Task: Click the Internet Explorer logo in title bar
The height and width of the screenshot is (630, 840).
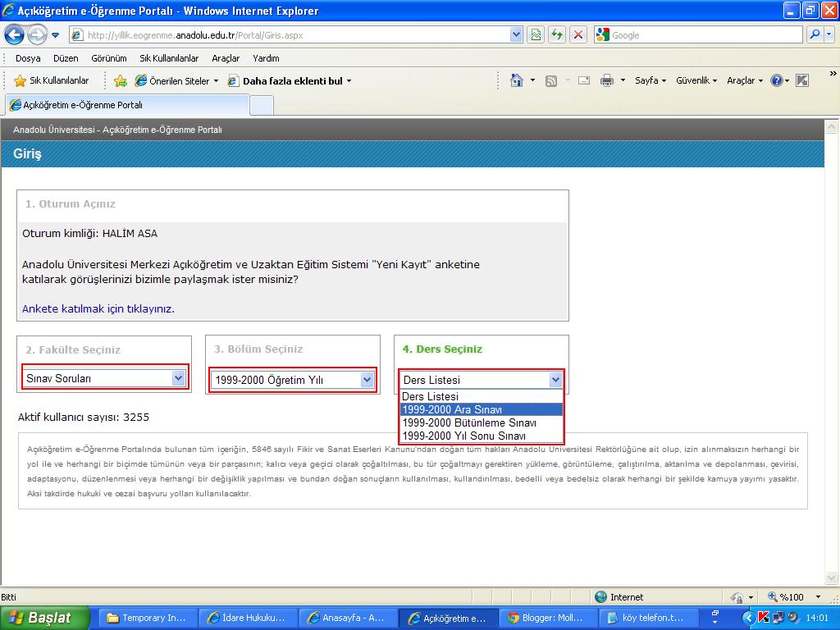Action: point(8,10)
